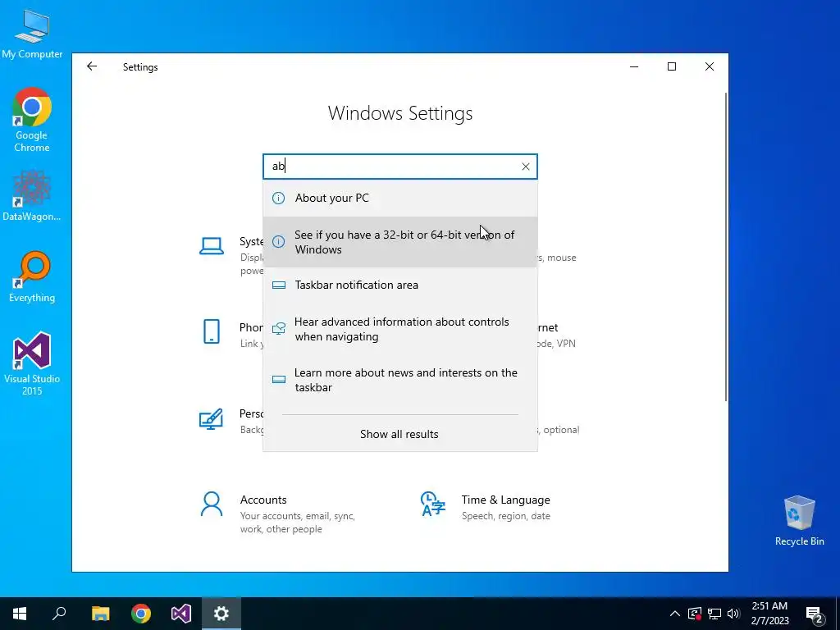
Task: Click security tray icon with red dot
Action: [x=695, y=614]
